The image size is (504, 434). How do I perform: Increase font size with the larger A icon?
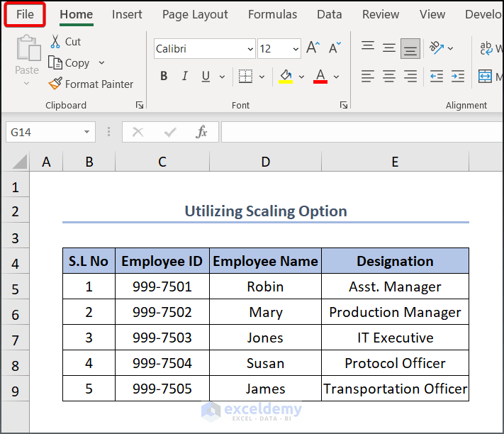tap(313, 48)
